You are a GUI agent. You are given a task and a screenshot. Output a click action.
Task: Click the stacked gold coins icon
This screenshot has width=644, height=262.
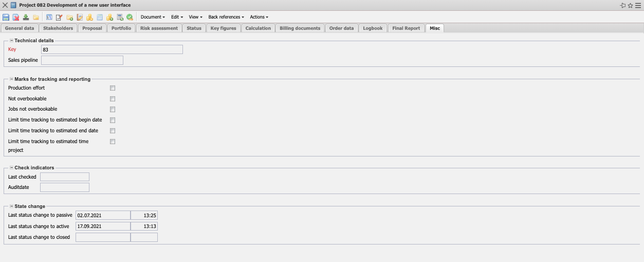89,17
